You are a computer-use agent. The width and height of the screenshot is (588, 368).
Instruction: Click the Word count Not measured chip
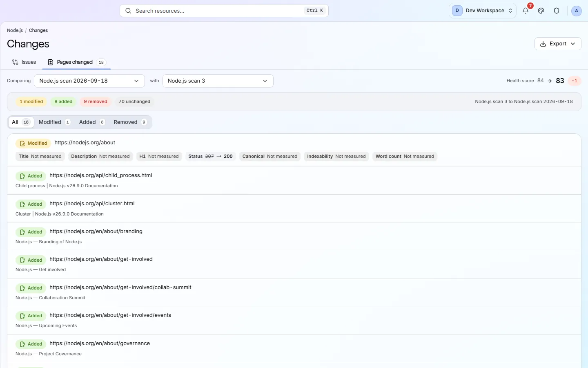pos(405,157)
